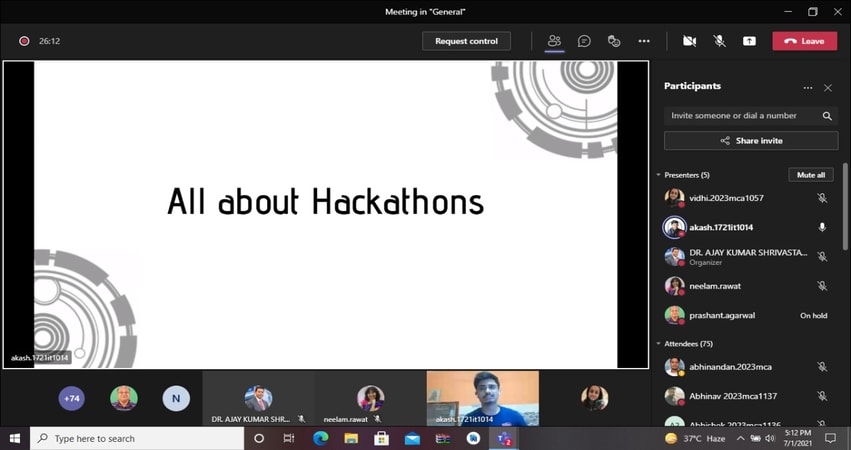Click the muted mic icon beside vidhi.2023mca1057
Screen dimensions: 851x450
coord(822,198)
